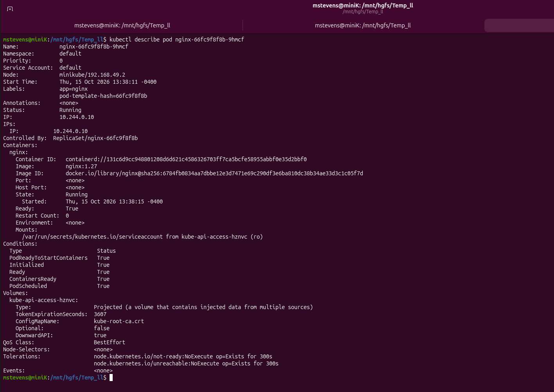The image size is (554, 392).
Task: Click the pod name nginx-66fc9f8f8b-9hmcf value
Action: (94, 47)
